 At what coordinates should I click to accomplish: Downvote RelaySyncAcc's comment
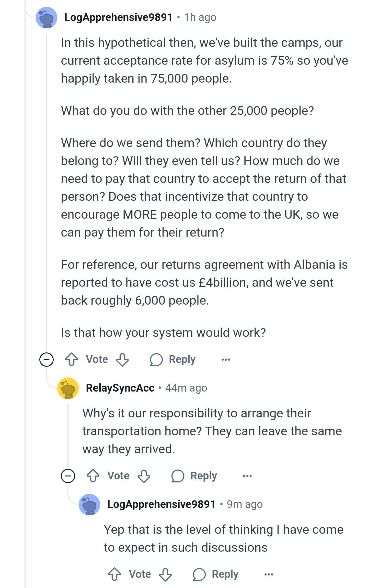click(x=144, y=476)
